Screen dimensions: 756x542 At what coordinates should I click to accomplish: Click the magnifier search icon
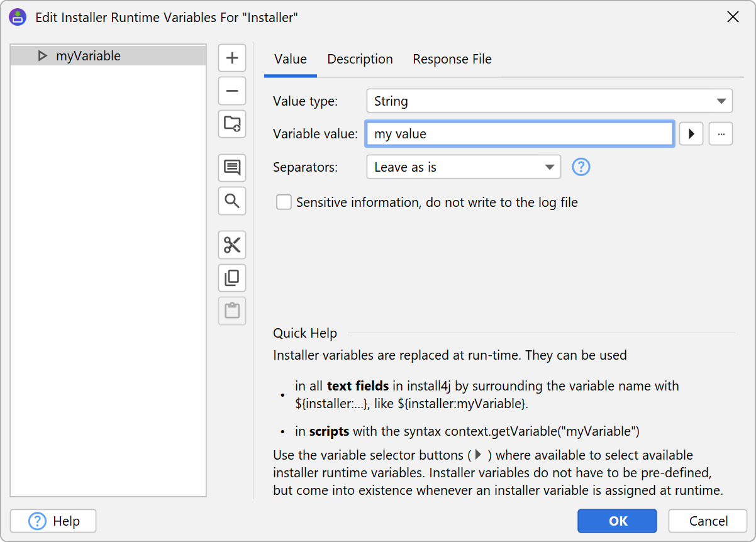tap(232, 201)
